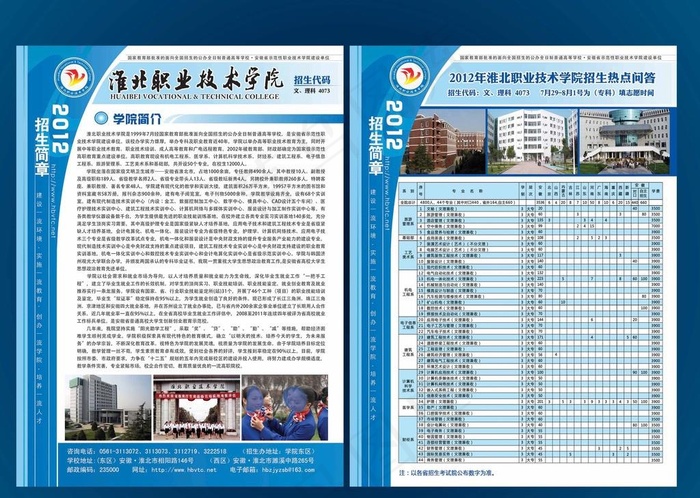Click the top banner text on the left page

coord(227,58)
